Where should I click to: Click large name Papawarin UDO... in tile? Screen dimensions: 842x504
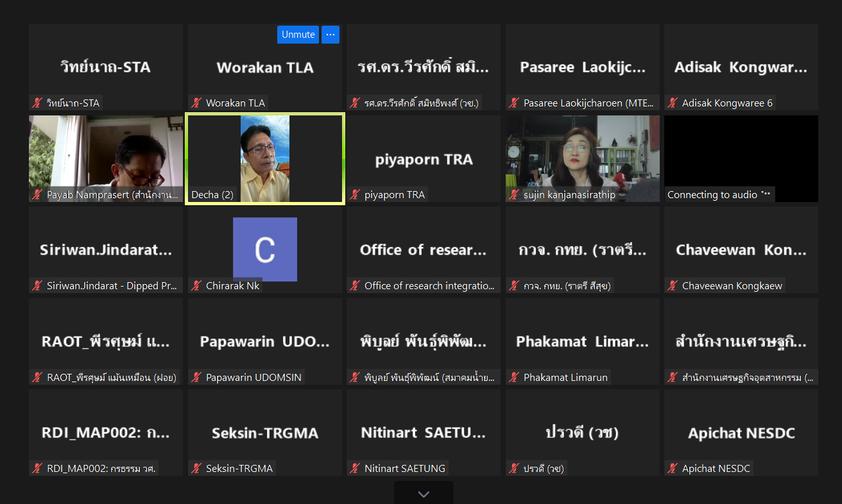265,342
